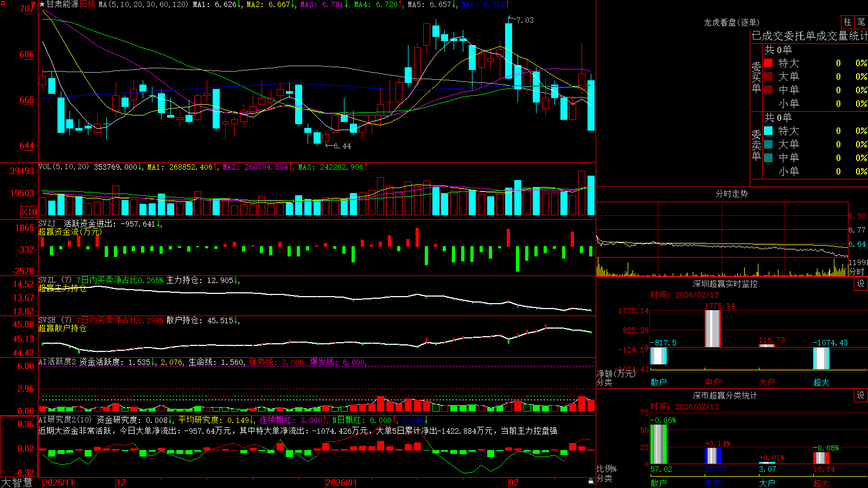Click the 分时走势 panel title

pyautogui.click(x=731, y=194)
